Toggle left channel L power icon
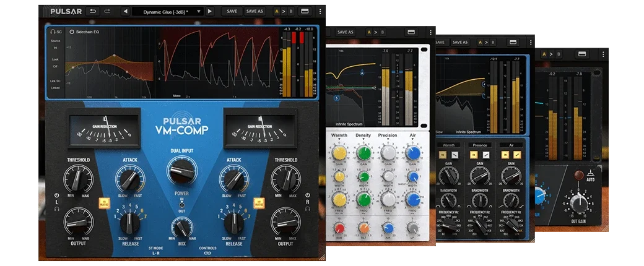Viewport: 644px width, 266px height. pyautogui.click(x=56, y=195)
